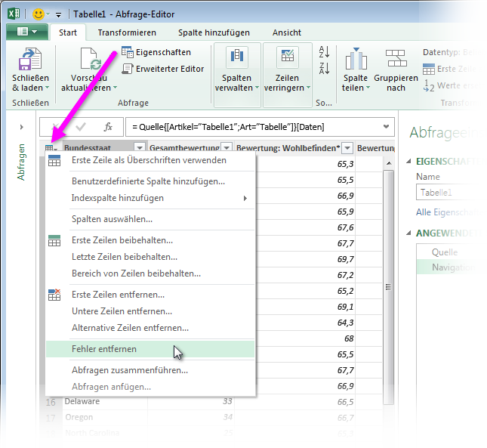
Task: Expand the Vorschau aktualisieren dropdown arrow
Action: click(115, 88)
